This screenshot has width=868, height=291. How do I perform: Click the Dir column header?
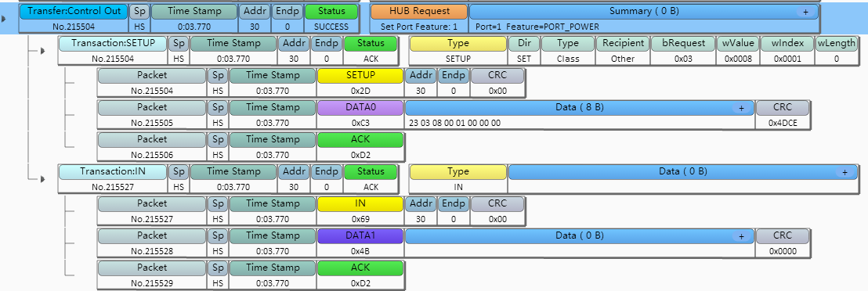pyautogui.click(x=523, y=43)
